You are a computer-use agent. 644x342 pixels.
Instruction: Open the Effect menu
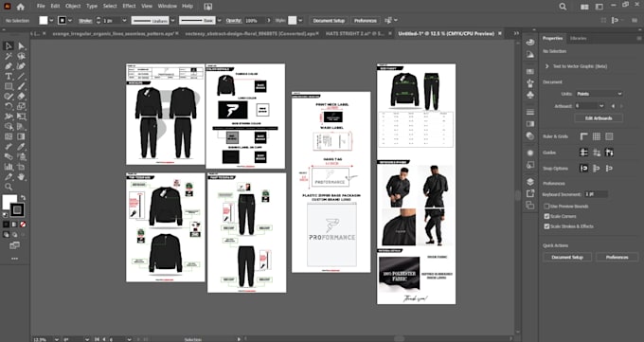(129, 7)
